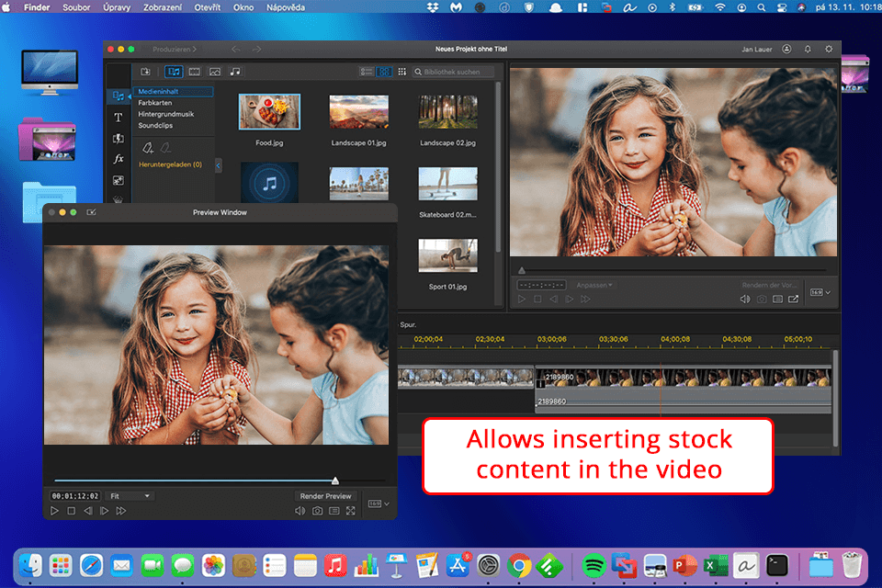Open the Anpassen zoom dropdown in main preview
The height and width of the screenshot is (588, 882).
pyautogui.click(x=594, y=286)
